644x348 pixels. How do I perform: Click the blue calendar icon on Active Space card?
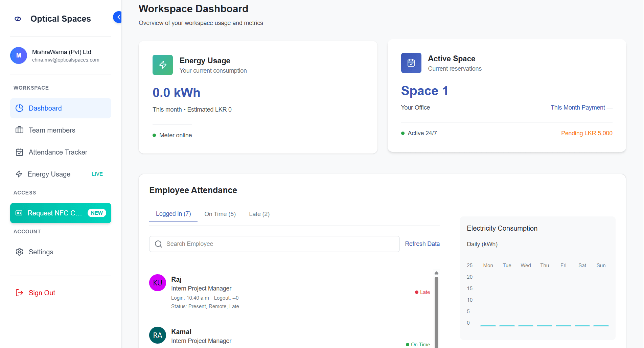click(411, 63)
